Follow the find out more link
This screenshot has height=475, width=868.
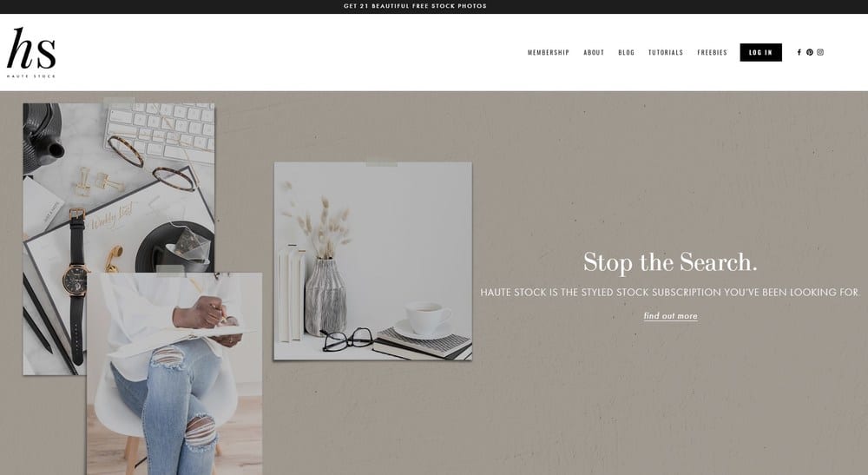pos(670,316)
